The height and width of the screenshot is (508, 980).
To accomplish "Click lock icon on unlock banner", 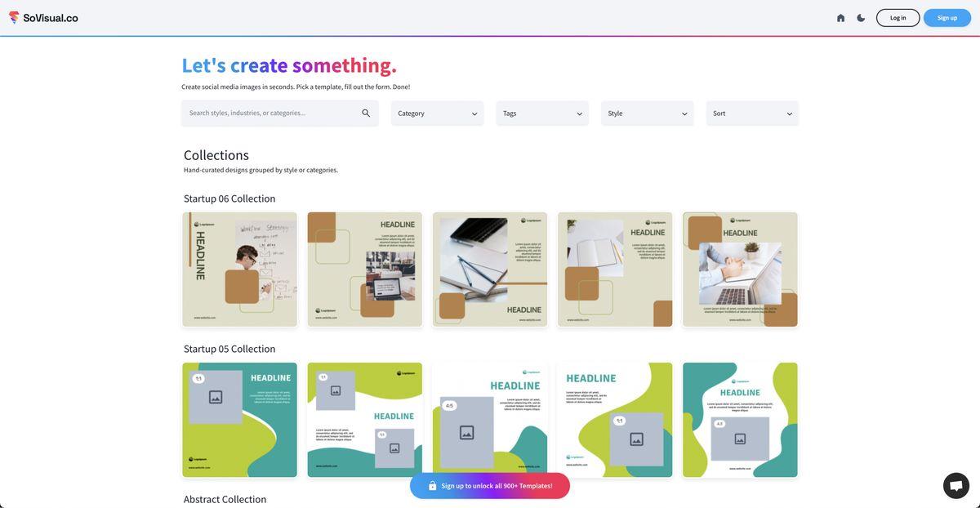I will coord(433,486).
